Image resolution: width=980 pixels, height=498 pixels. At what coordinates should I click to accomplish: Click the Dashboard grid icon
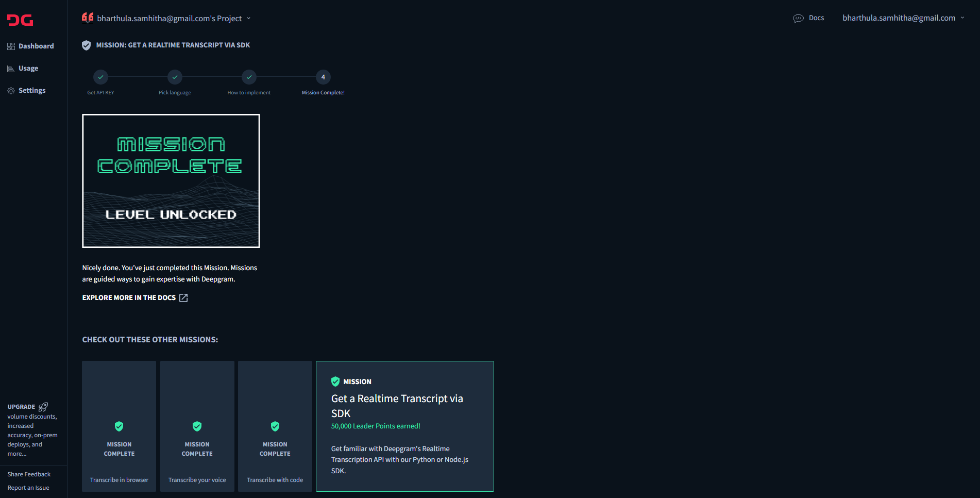[x=11, y=46]
